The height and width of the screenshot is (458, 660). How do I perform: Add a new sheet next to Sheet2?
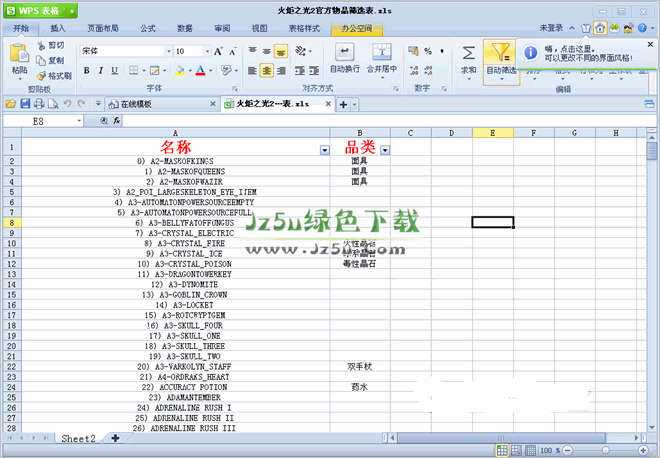(115, 438)
